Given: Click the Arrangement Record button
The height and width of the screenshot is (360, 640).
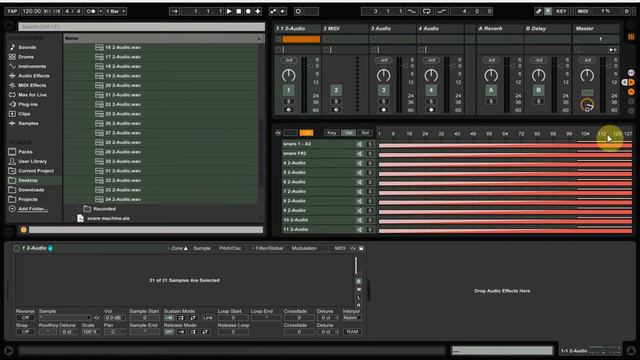Looking at the screenshot, I should (x=248, y=11).
